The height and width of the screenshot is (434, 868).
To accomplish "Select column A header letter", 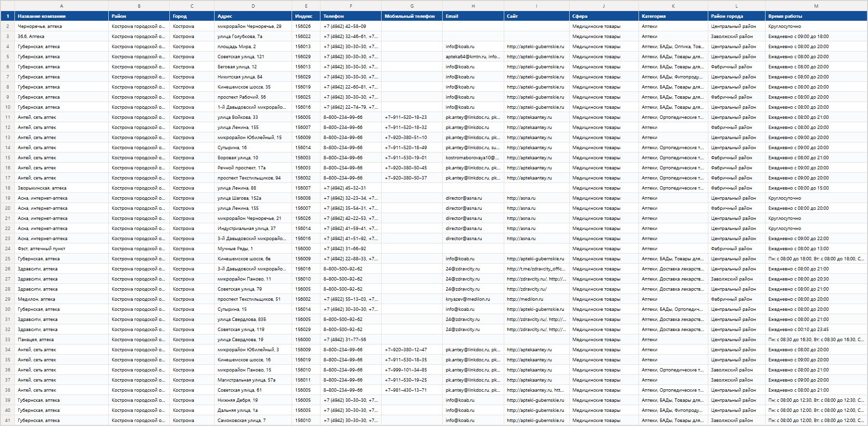I will coord(62,6).
